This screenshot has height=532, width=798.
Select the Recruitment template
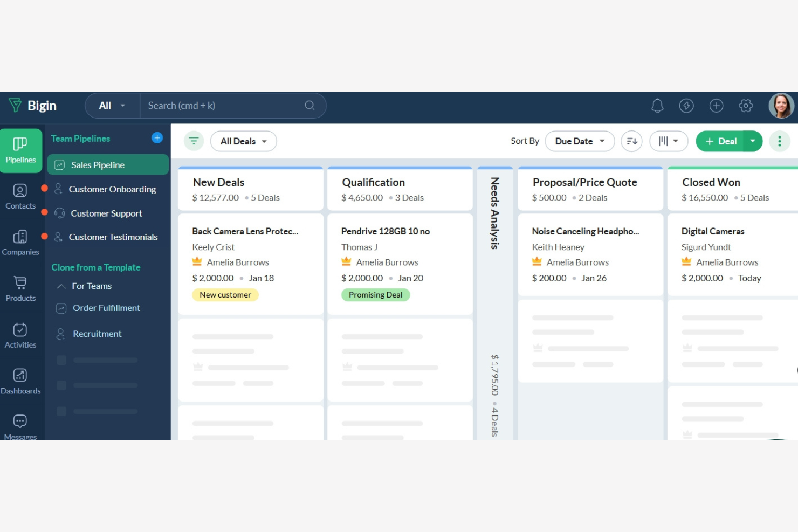[97, 334]
